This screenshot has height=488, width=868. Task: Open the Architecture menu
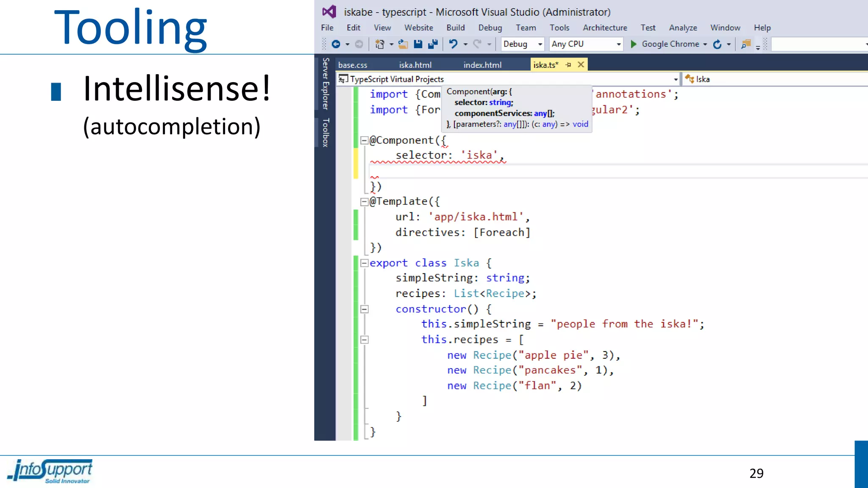coord(605,28)
